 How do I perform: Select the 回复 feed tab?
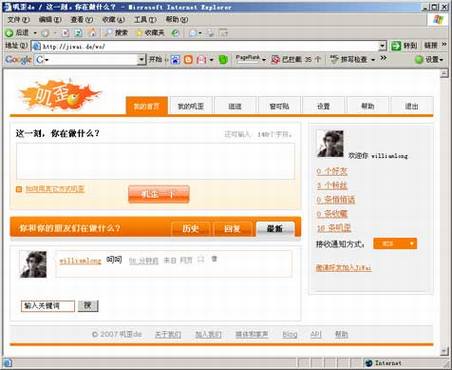(x=232, y=229)
